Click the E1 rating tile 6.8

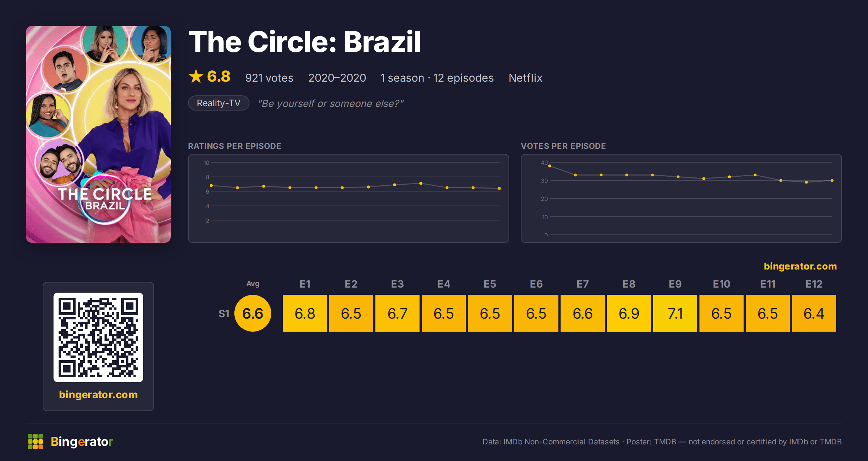coord(305,313)
